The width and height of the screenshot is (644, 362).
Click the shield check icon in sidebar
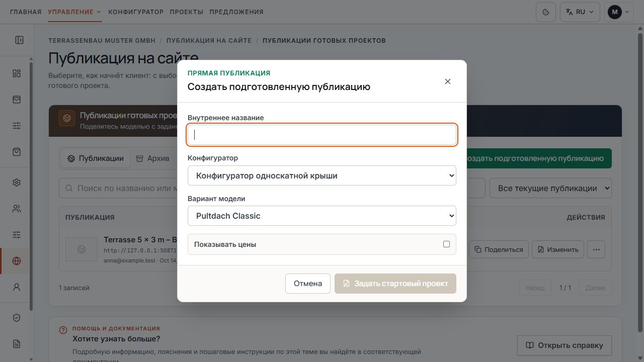coord(17,318)
